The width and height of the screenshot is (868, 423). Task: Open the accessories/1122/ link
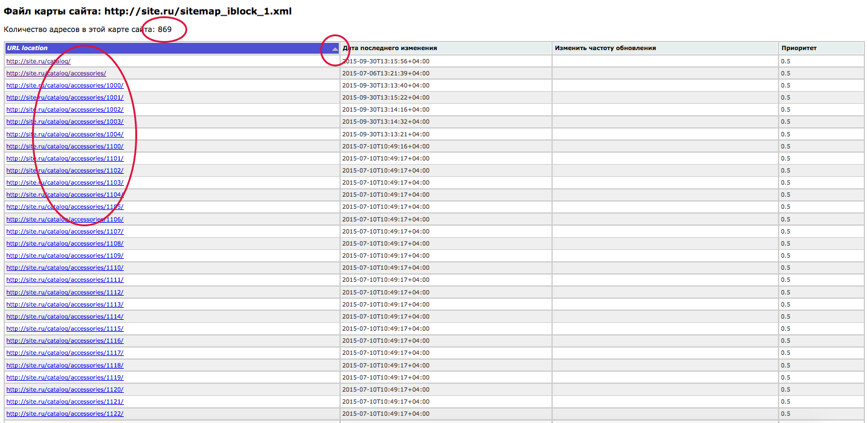pyautogui.click(x=65, y=413)
